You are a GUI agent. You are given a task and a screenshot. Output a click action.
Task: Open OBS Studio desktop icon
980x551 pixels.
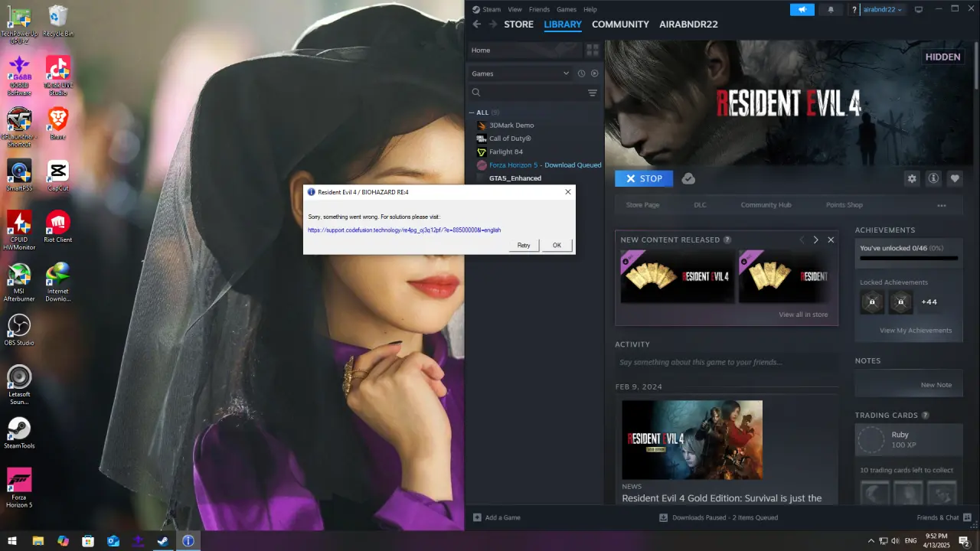click(19, 330)
